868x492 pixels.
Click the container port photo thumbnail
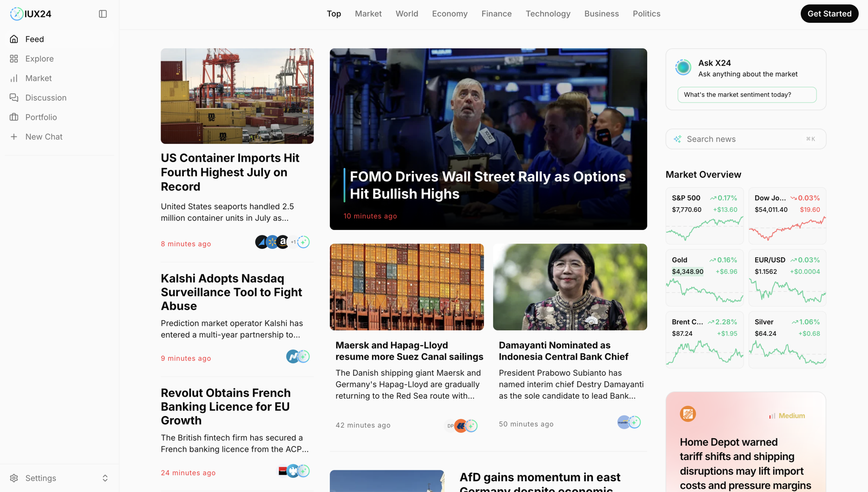[237, 96]
